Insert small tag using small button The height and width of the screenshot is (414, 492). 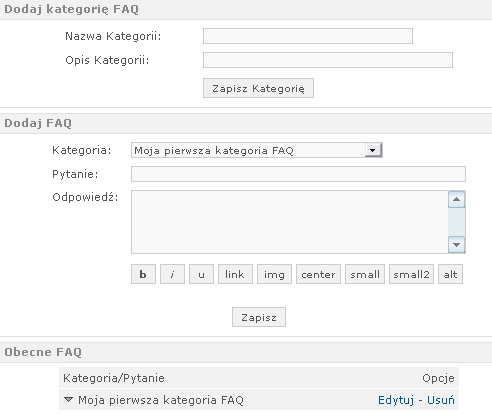(365, 274)
